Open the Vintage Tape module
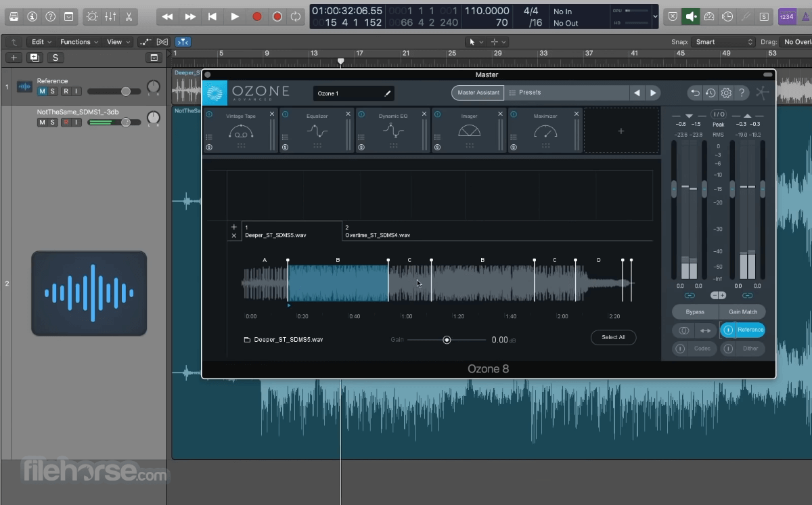The width and height of the screenshot is (812, 505). (x=241, y=130)
